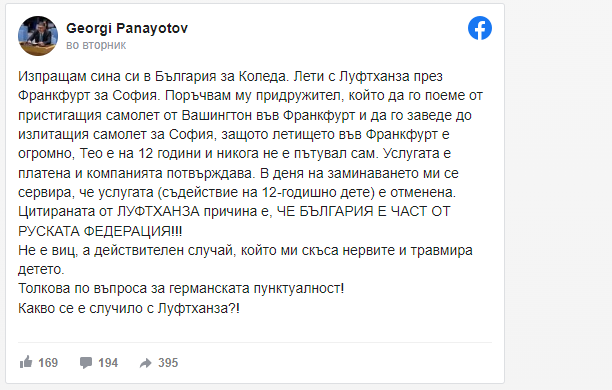Click the word 'детето.' in the post
Image resolution: width=612 pixels, height=390 pixels.
point(41,269)
